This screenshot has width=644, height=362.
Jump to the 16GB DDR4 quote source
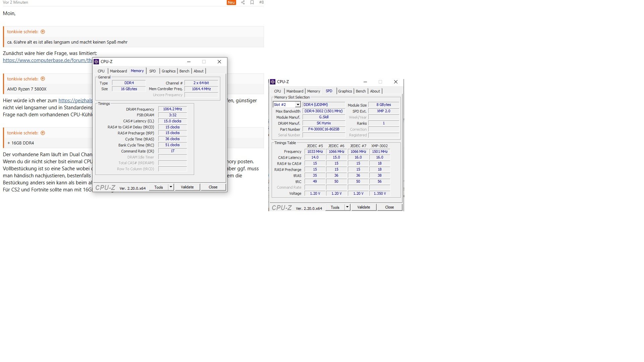pyautogui.click(x=43, y=133)
